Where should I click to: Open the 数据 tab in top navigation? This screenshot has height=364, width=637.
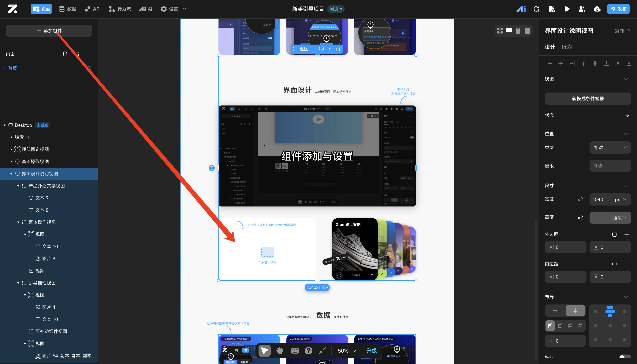68,9
